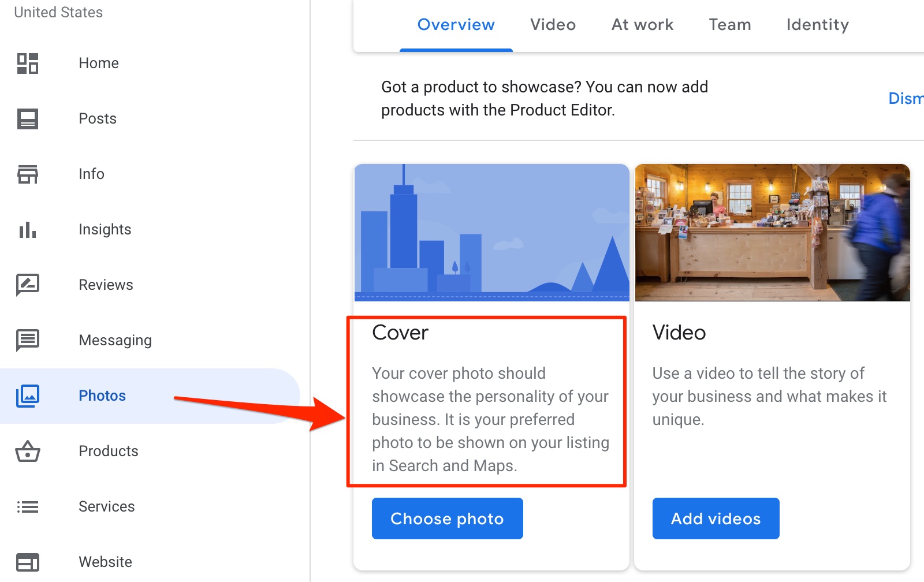This screenshot has width=924, height=582.
Task: Click the Services list icon
Action: coord(28,507)
